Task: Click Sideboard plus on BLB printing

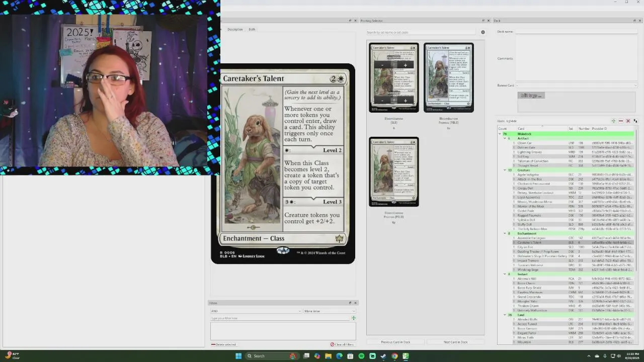Action: click(405, 101)
